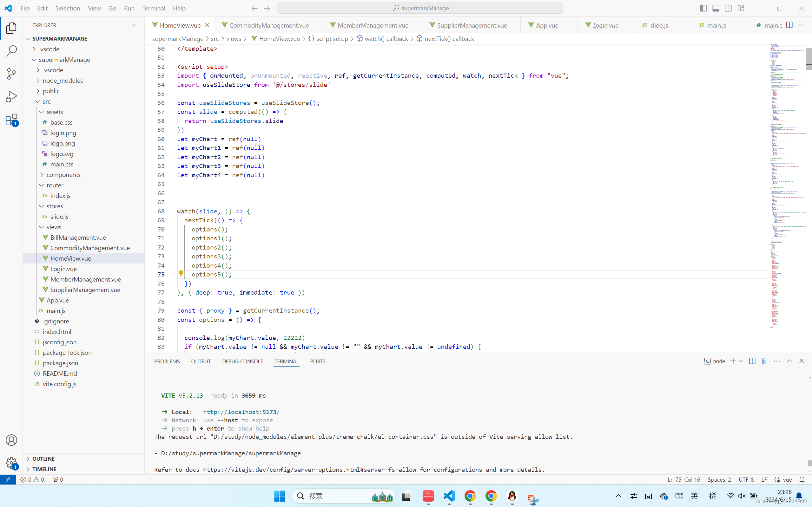
Task: Click the Split Editor icon in terminal
Action: [752, 361]
